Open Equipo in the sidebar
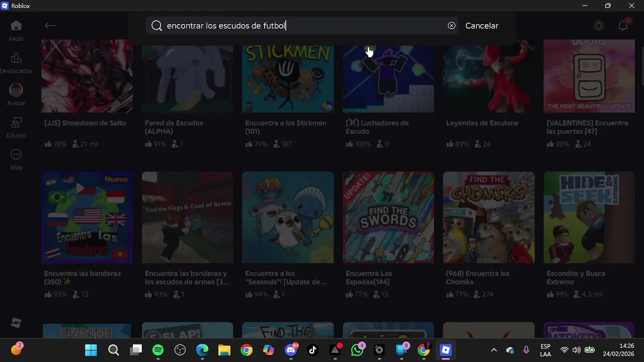The width and height of the screenshot is (644, 362). point(16,127)
